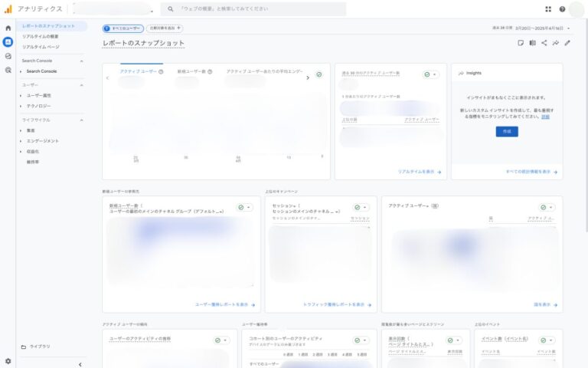This screenshot has width=588, height=368.
Task: Toggle the check status on 新規ユーザー数 card
Action: pyautogui.click(x=244, y=207)
